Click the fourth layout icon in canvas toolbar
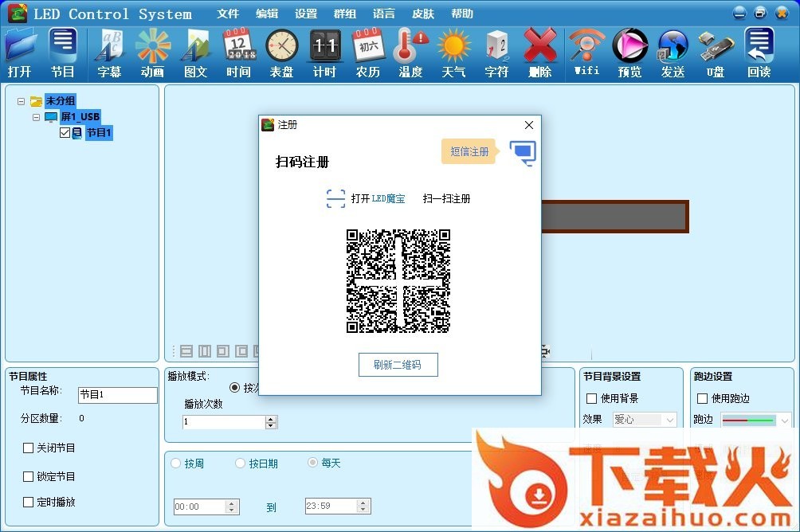This screenshot has height=532, width=800. point(241,351)
